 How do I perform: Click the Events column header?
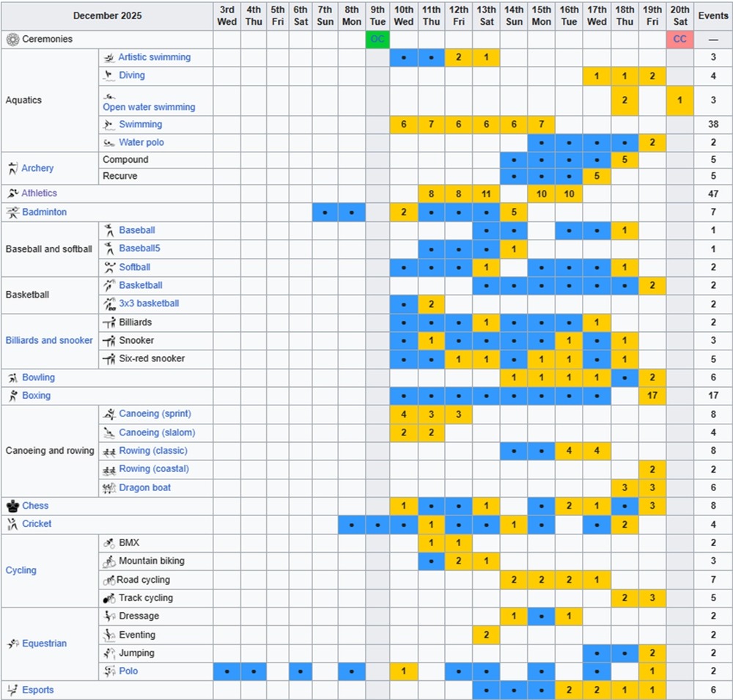tap(712, 15)
